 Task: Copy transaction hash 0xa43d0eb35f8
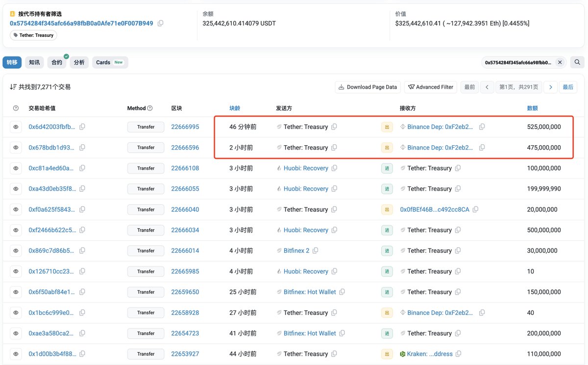click(82, 188)
